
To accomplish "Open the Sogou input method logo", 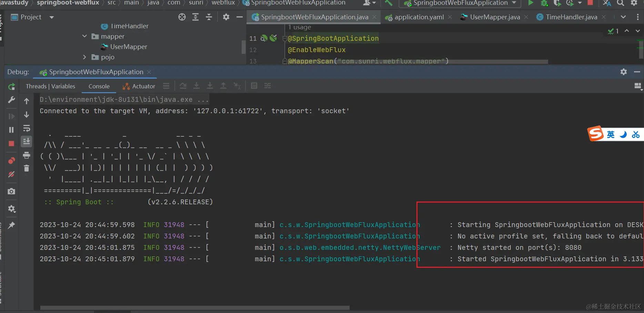I will tap(596, 134).
